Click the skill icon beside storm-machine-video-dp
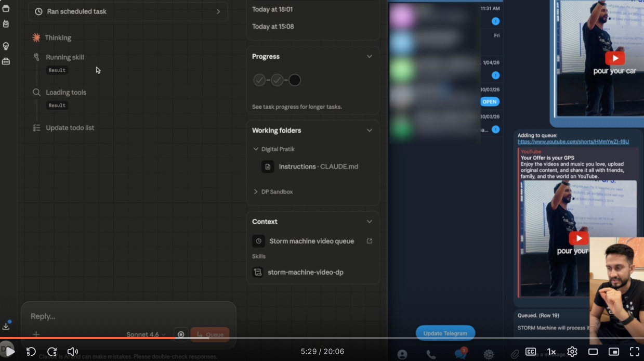The width and height of the screenshot is (644, 361). point(257,272)
